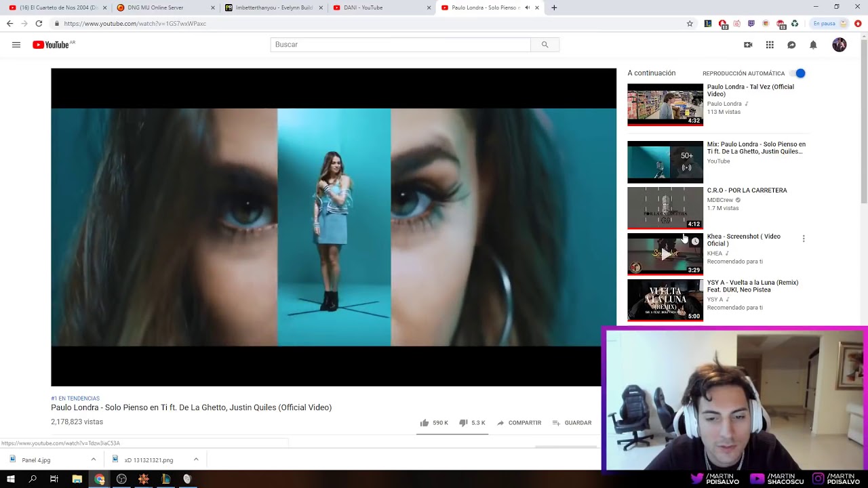Open the messages share bubble icon
This screenshot has width=868, height=488.
791,45
